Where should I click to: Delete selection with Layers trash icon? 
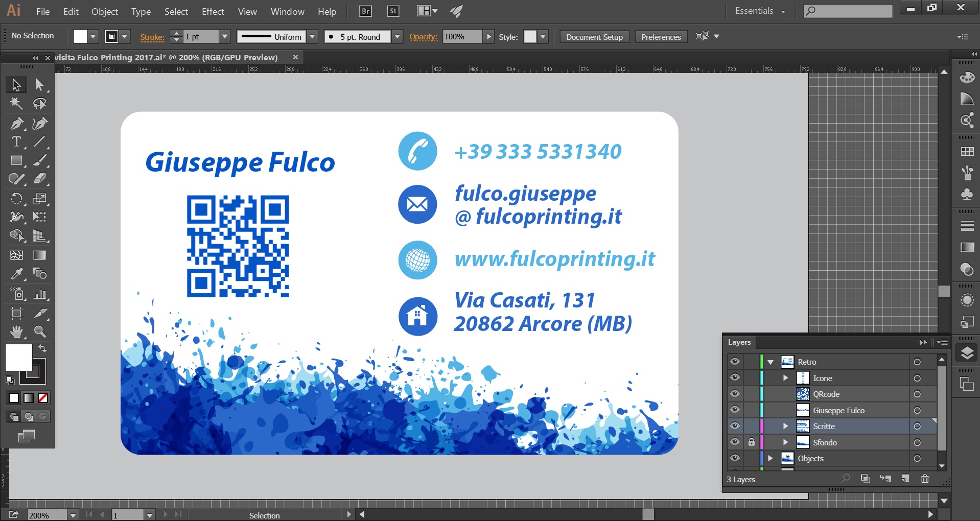click(x=925, y=479)
